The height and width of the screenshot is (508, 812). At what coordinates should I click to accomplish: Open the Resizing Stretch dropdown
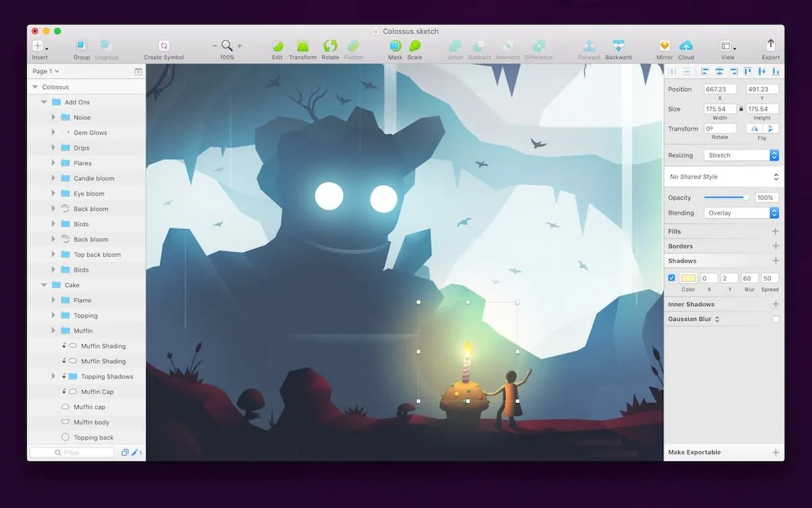(741, 155)
